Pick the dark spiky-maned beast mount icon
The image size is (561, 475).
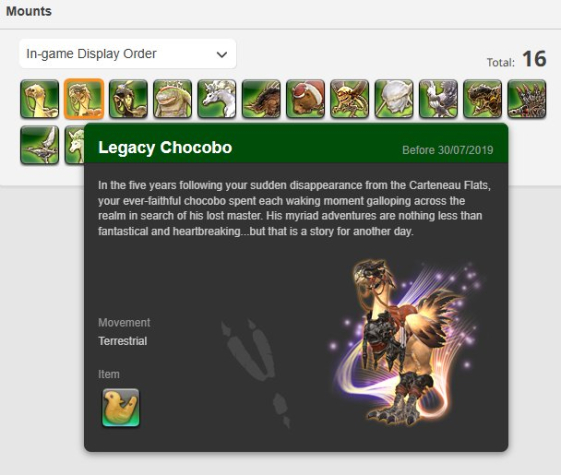tap(261, 99)
